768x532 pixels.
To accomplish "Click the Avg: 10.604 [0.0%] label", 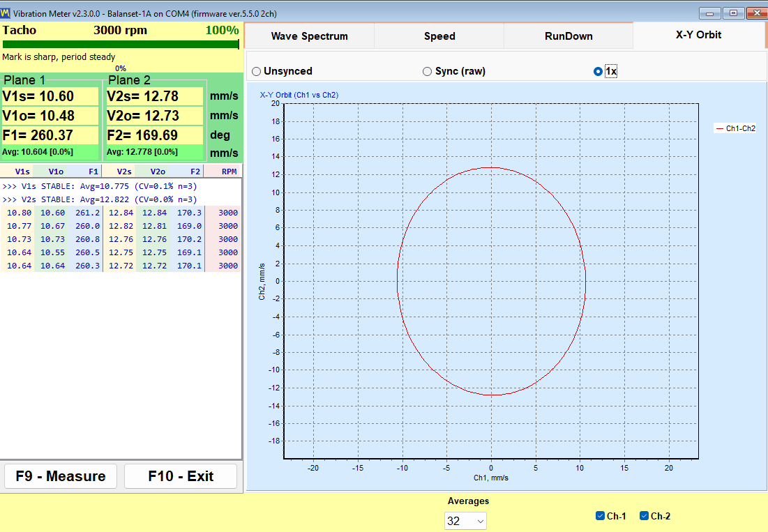I will 38,152.
